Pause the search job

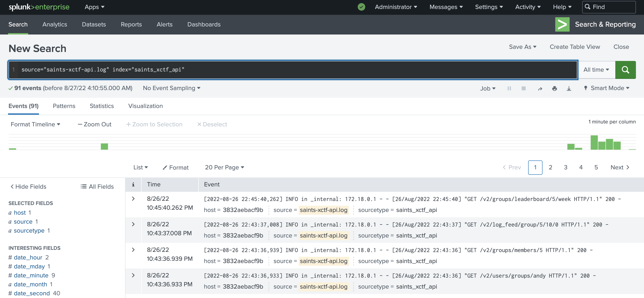point(509,88)
